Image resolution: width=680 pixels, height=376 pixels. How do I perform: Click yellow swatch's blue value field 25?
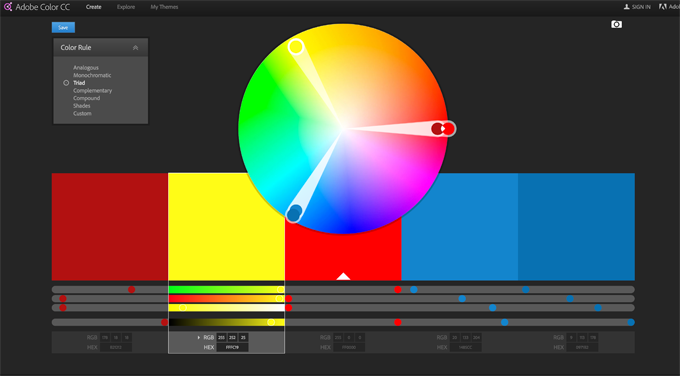[243, 337]
